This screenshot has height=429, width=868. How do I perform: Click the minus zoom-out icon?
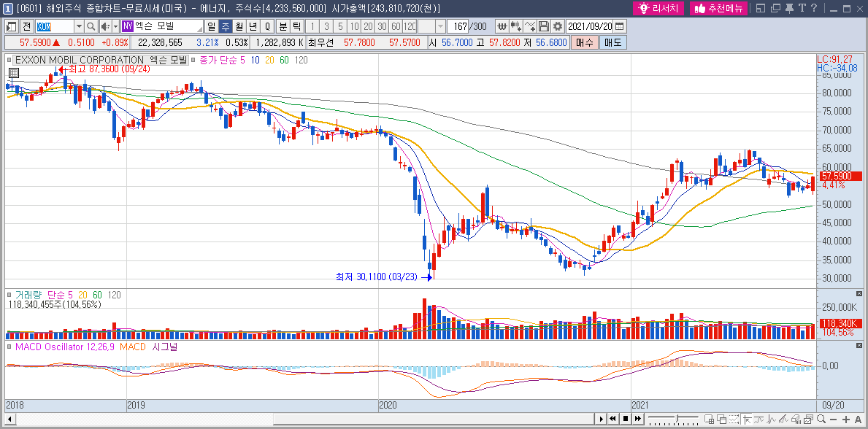[x=833, y=419]
